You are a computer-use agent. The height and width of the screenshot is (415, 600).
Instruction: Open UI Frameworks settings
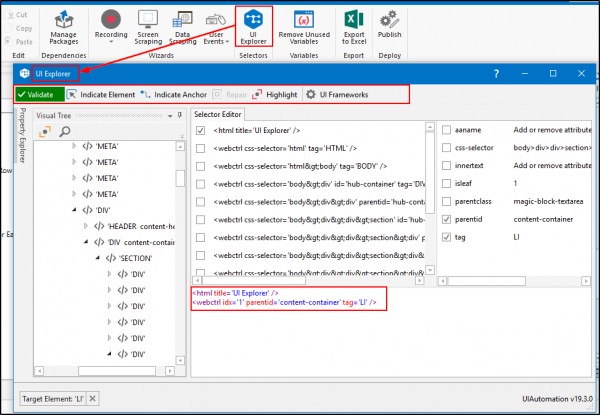[337, 94]
